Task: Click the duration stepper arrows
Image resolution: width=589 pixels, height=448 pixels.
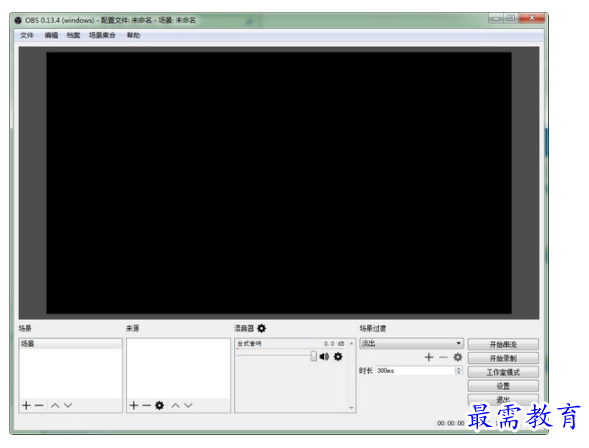Action: coord(459,371)
